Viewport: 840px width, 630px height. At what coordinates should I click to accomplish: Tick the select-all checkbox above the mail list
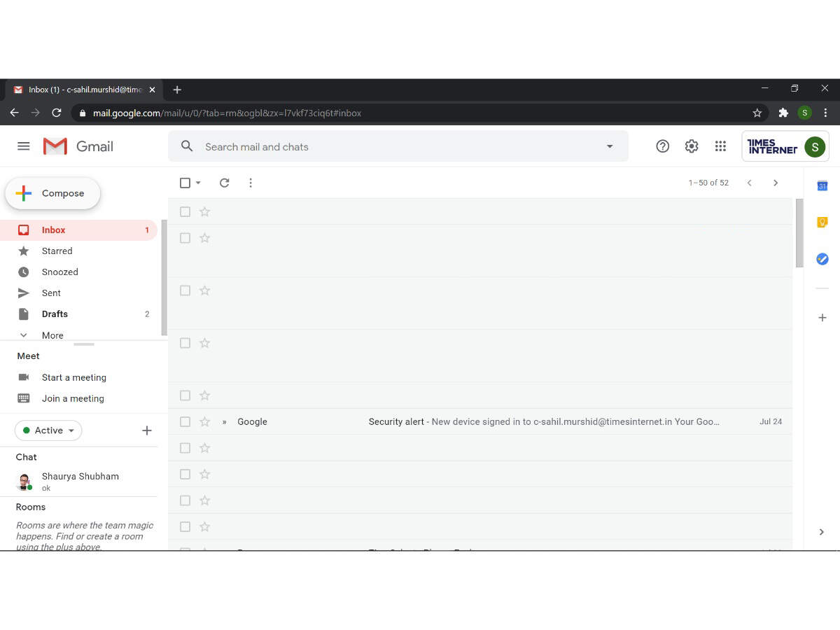(x=185, y=183)
